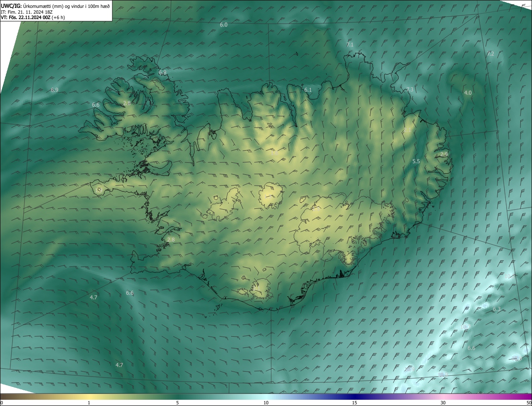Click the 6.0 value on the map
Image resolution: width=532 pixels, height=406 pixels.
point(224,25)
